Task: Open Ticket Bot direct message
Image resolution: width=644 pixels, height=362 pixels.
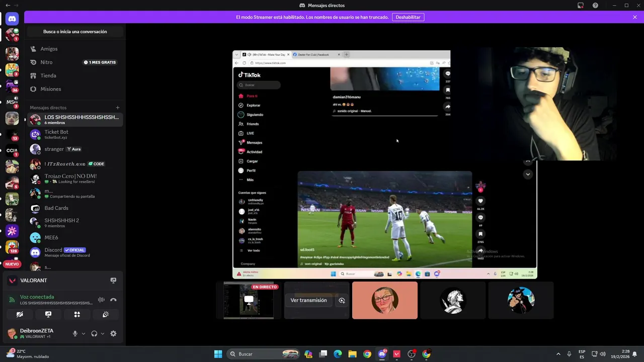Action: [x=75, y=134]
